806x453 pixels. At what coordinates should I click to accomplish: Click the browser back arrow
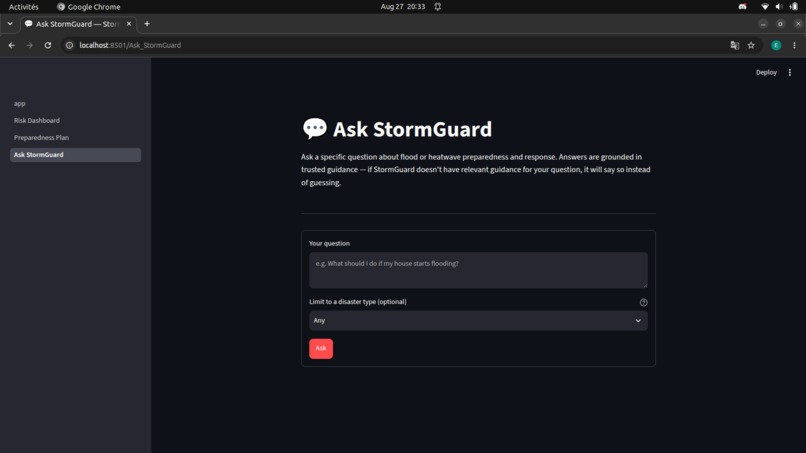[x=11, y=45]
